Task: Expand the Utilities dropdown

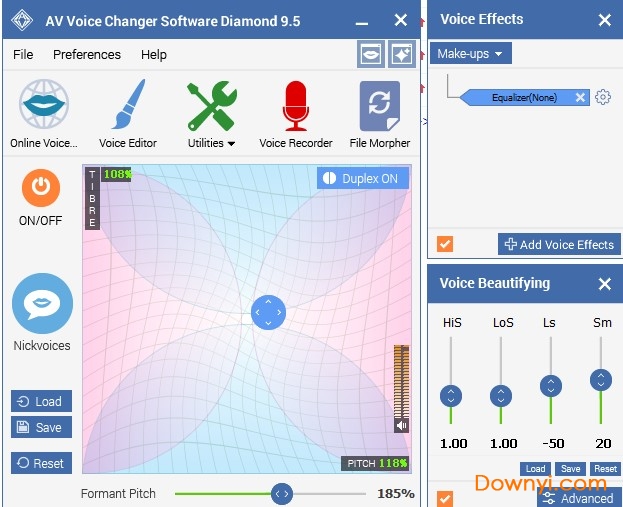Action: pos(211,143)
